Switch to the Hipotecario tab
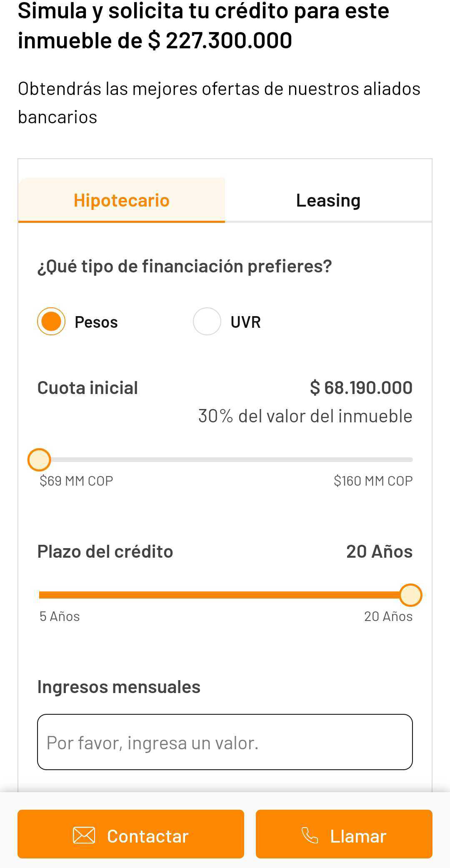450x868 pixels. point(122,200)
